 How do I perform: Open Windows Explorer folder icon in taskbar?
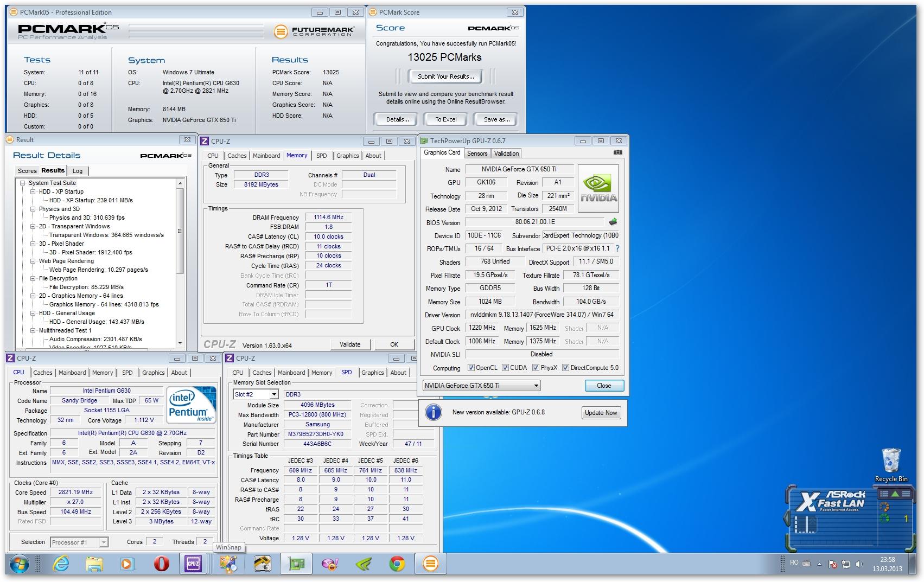pyautogui.click(x=94, y=564)
